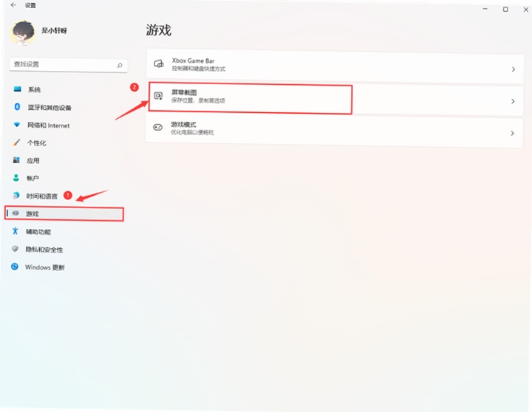Click the user profile avatar picture
The width and height of the screenshot is (532, 412).
[x=23, y=33]
